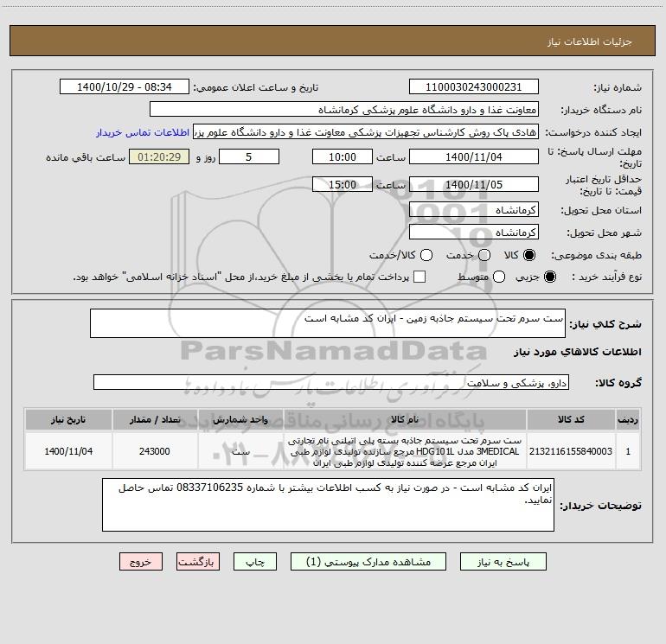Click مشاهده مدارک پیوستی (1) button
This screenshot has height=644, width=666.
pos(368,562)
